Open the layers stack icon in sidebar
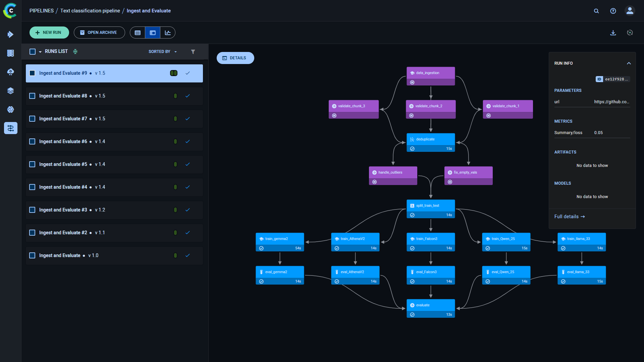This screenshot has height=362, width=644. [x=10, y=90]
